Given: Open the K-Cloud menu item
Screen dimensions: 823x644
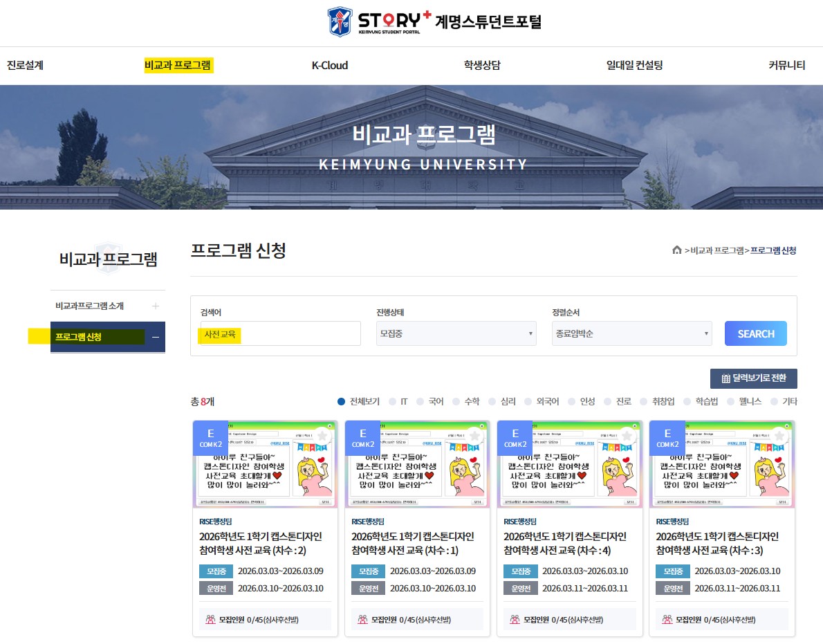Looking at the screenshot, I should pos(329,66).
